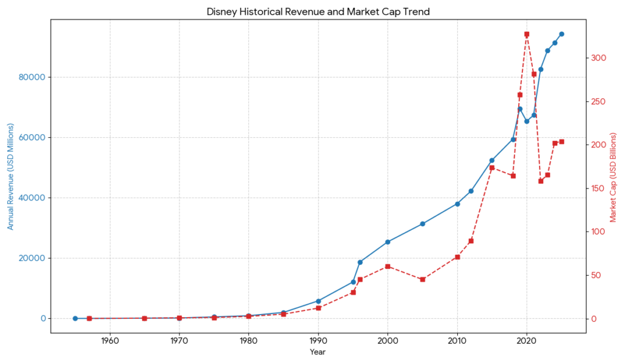
Task: Select the Year axis label
Action: coord(317,352)
